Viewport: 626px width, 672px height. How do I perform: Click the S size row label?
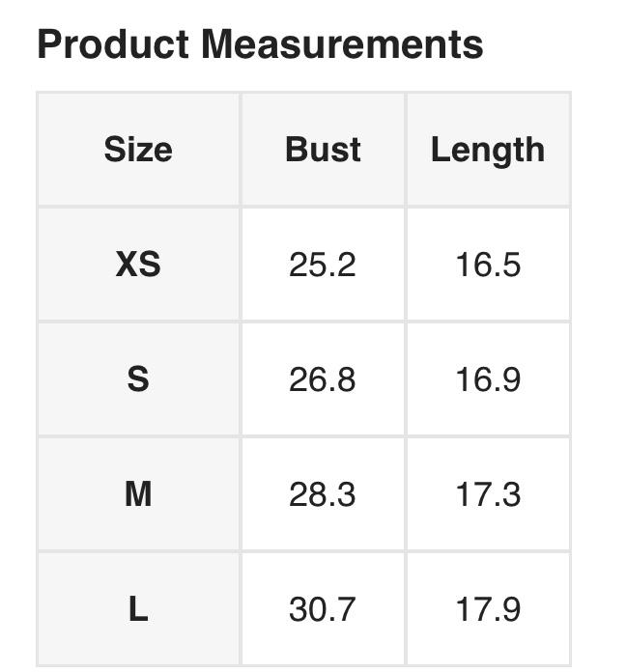click(x=138, y=379)
